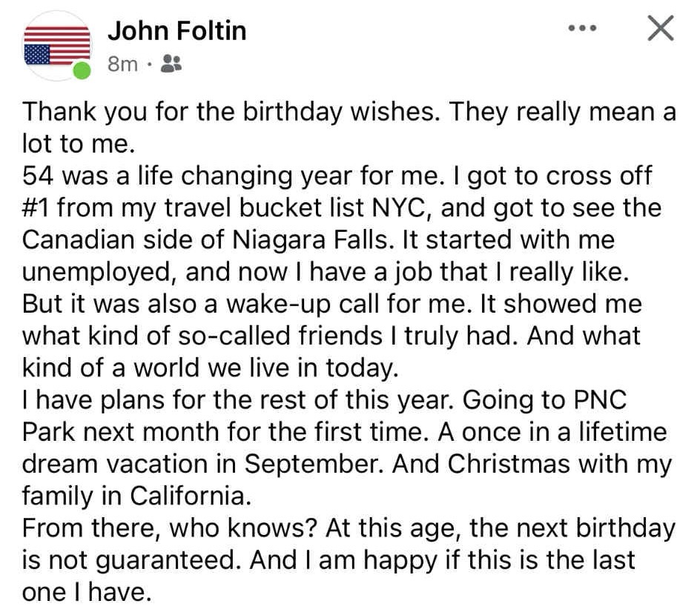Close the post with the X icon

point(661,28)
